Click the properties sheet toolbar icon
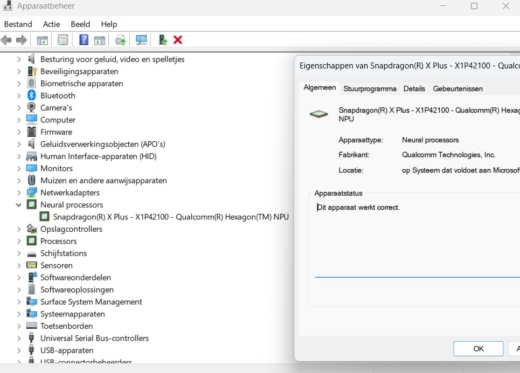 [x=63, y=40]
